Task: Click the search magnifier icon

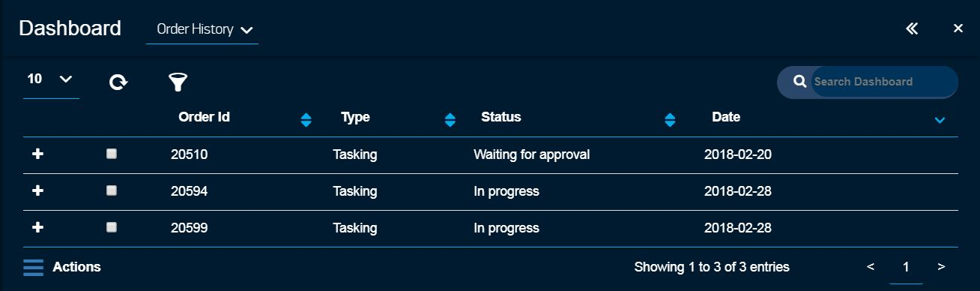Action: tap(799, 81)
